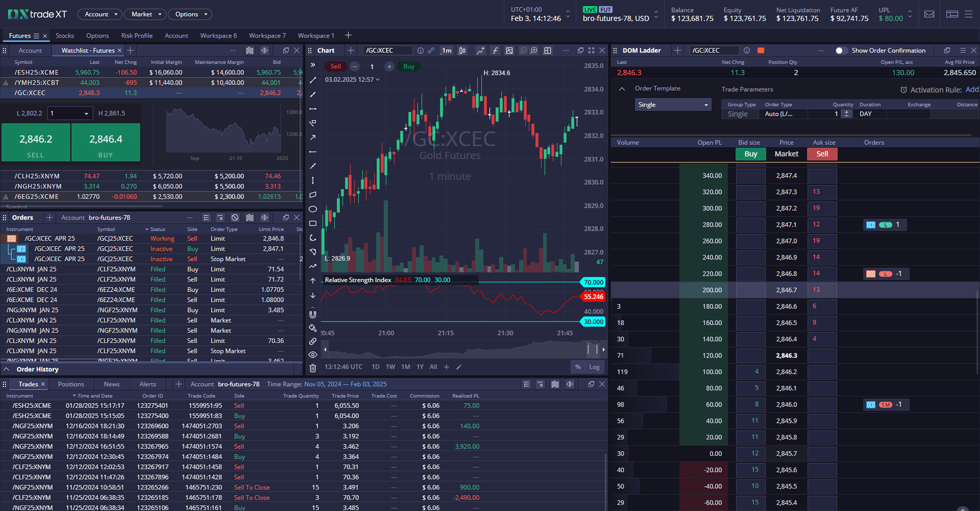Image resolution: width=980 pixels, height=511 pixels.
Task: Select the ellipse drawing tool
Action: click(x=313, y=209)
